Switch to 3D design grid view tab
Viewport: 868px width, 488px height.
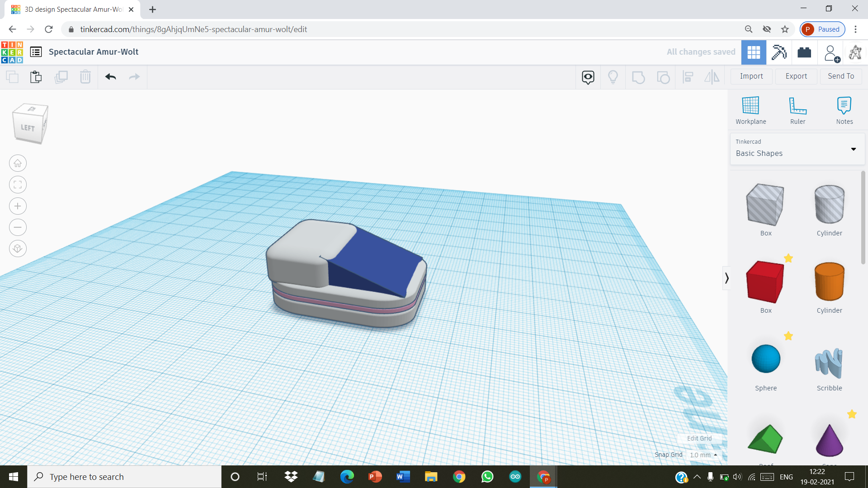(754, 52)
